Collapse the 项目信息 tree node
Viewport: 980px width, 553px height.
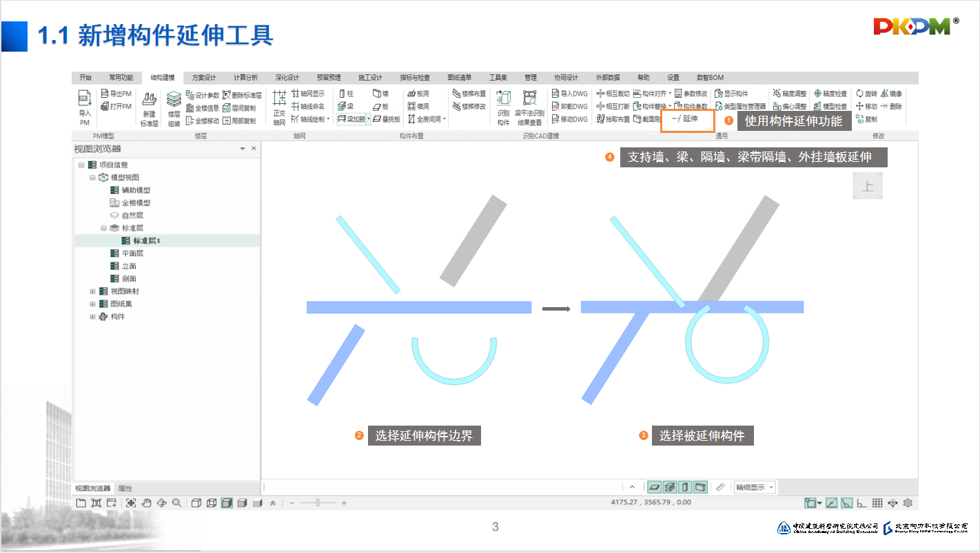[81, 165]
